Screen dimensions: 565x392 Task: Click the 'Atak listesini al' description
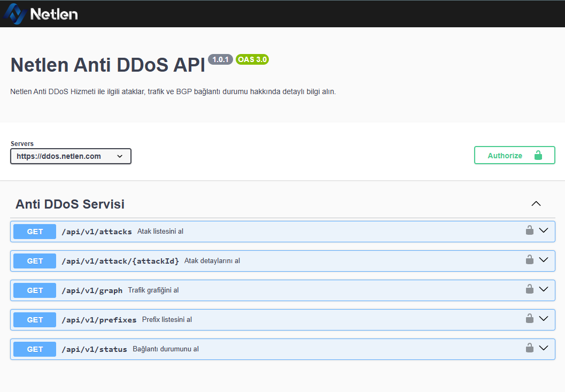point(160,231)
